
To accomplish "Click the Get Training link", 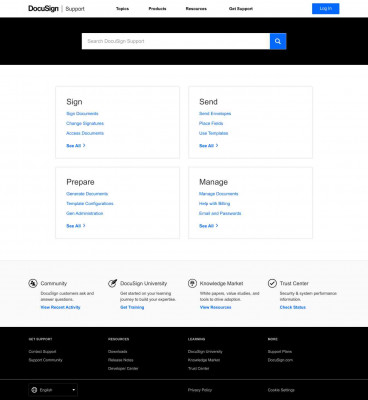I will tap(132, 307).
